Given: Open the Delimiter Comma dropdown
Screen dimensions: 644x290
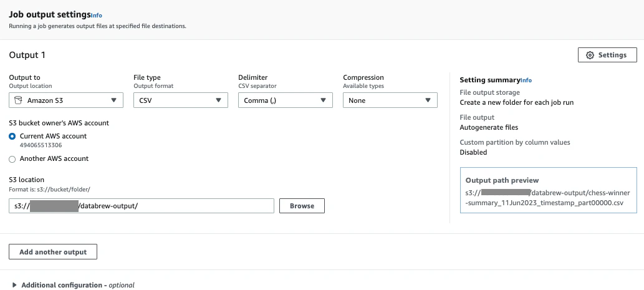Looking at the screenshot, I should [x=286, y=100].
